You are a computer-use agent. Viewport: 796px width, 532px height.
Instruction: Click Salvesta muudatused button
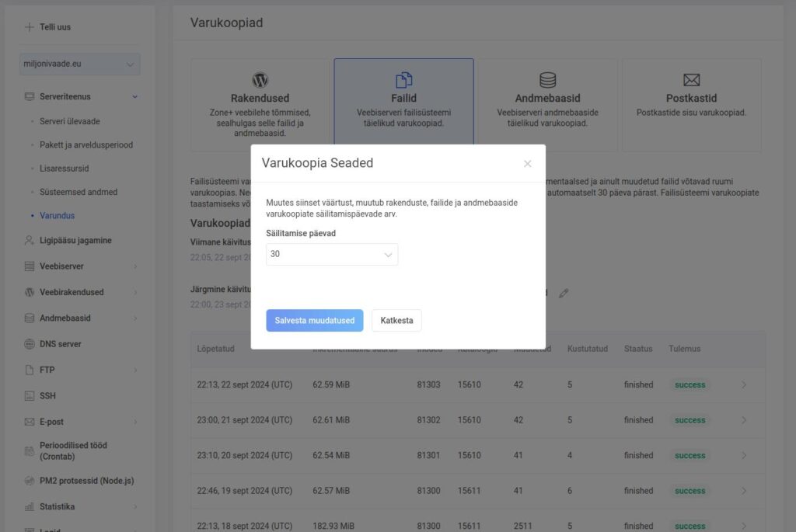[315, 321]
